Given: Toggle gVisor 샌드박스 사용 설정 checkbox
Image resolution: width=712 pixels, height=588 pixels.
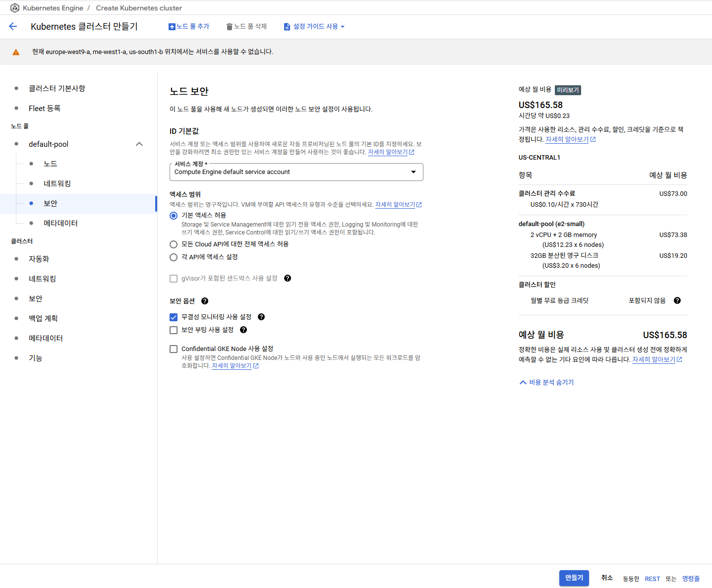Looking at the screenshot, I should 174,279.
